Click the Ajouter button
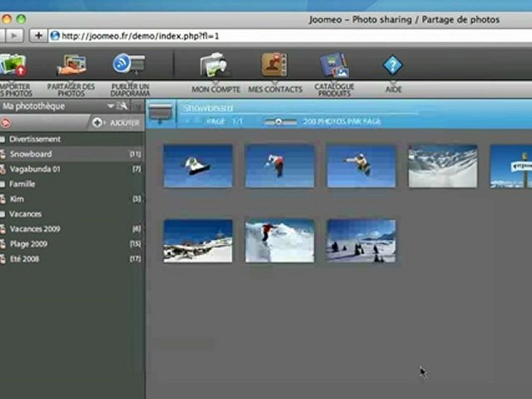Screen dimensions: 532x399 click(x=116, y=122)
